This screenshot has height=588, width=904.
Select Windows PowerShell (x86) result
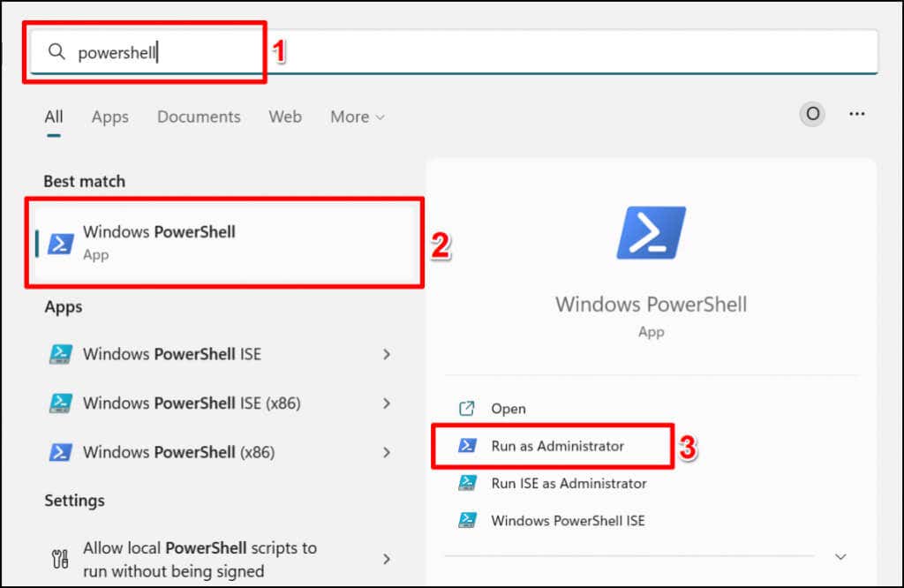[219, 452]
